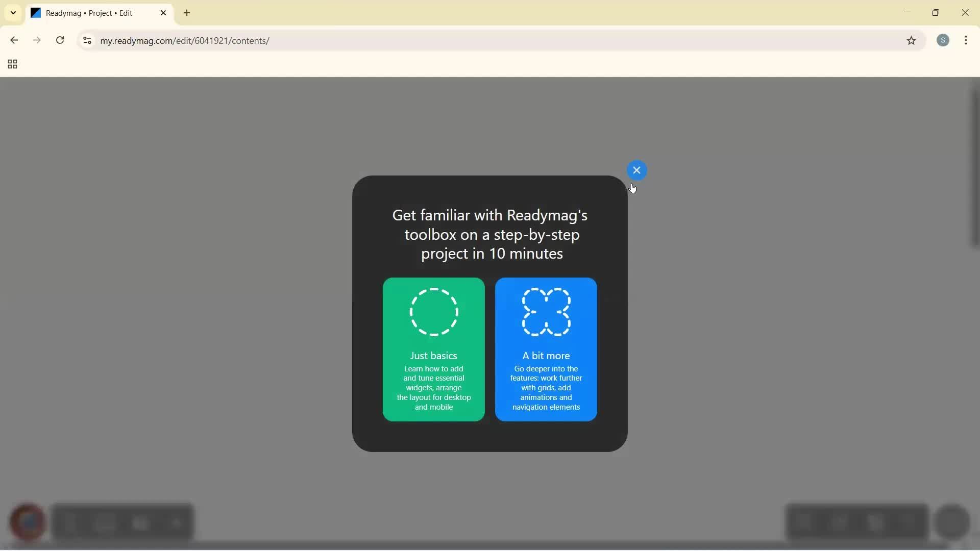Minimize the browser window
The height and width of the screenshot is (551, 980).
tap(907, 13)
